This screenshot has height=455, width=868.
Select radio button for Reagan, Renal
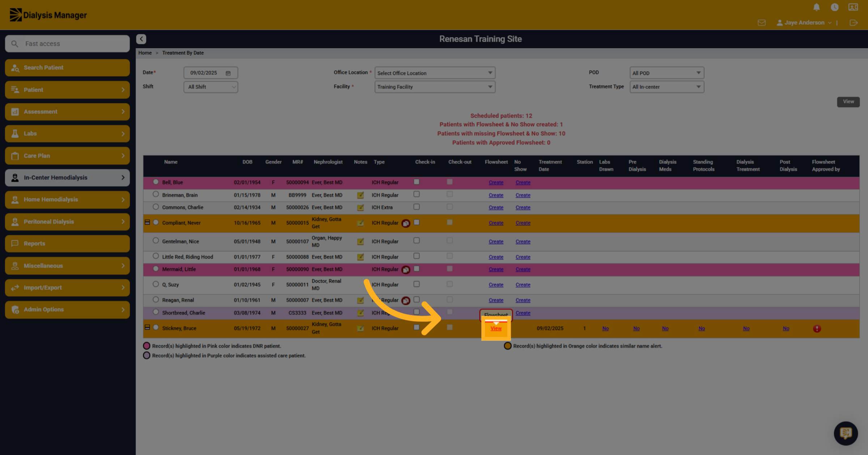[156, 300]
